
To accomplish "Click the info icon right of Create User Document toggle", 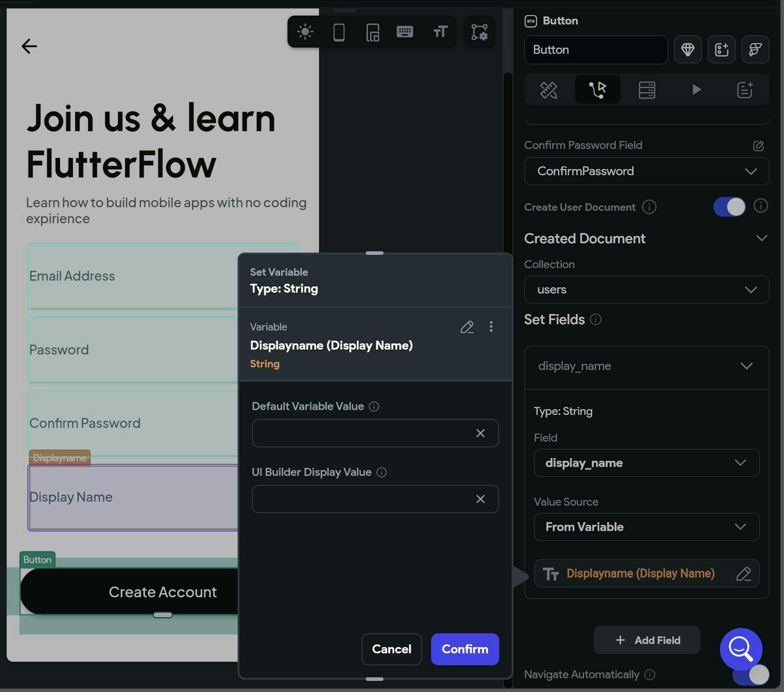I will click(x=761, y=205).
